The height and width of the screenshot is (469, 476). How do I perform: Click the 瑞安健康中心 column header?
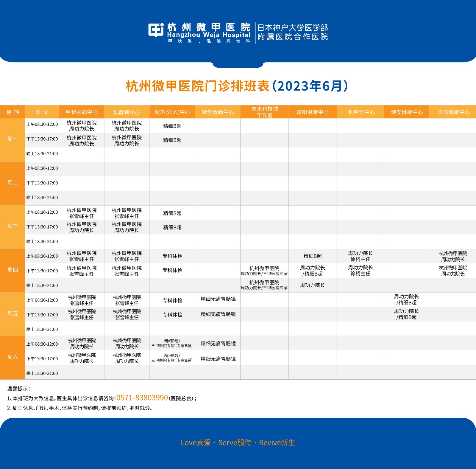[406, 112]
